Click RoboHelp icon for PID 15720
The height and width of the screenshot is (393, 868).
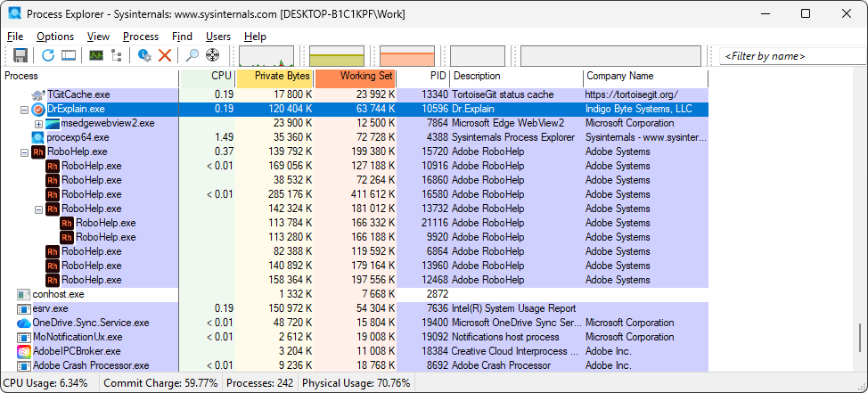click(x=38, y=151)
